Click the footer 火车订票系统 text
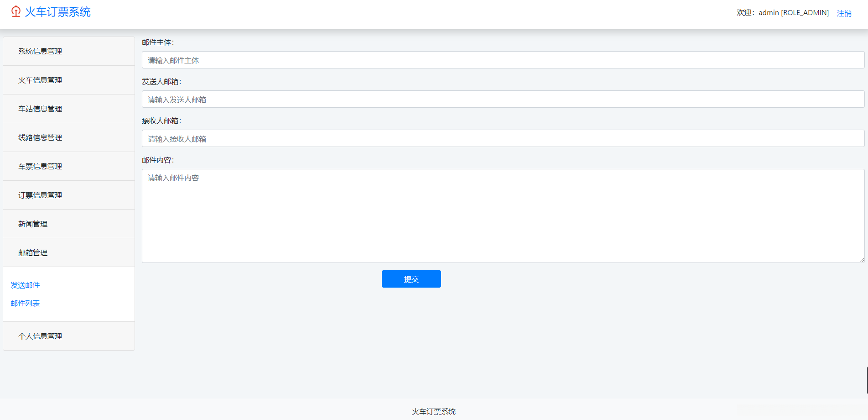The height and width of the screenshot is (420, 868). pyautogui.click(x=434, y=411)
